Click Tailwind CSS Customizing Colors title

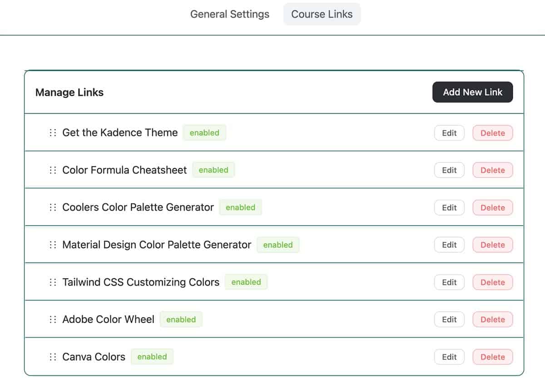point(141,282)
